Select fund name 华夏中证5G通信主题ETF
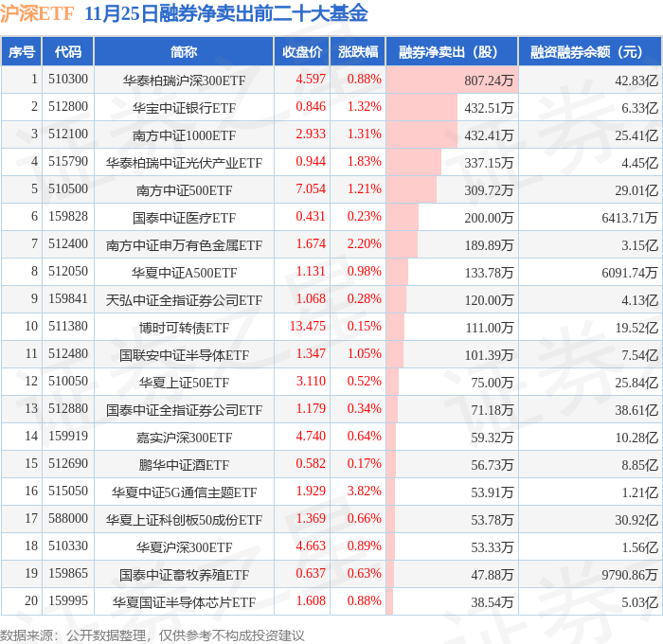The height and width of the screenshot is (644, 663). (x=184, y=492)
